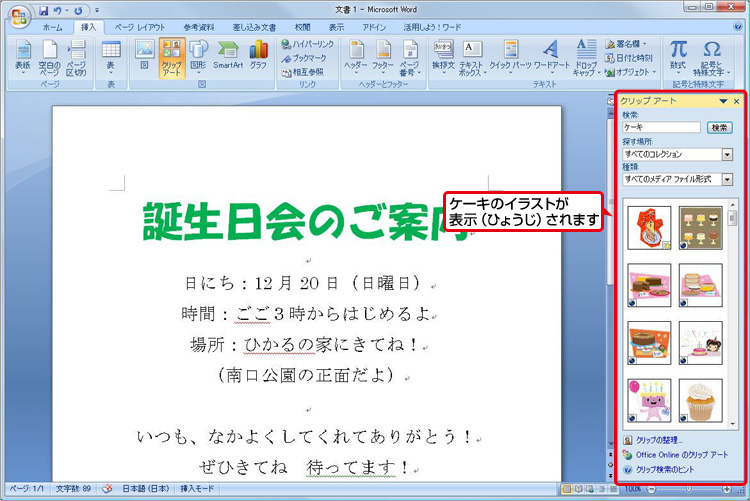Open the Footer (フッター) menu

383,58
